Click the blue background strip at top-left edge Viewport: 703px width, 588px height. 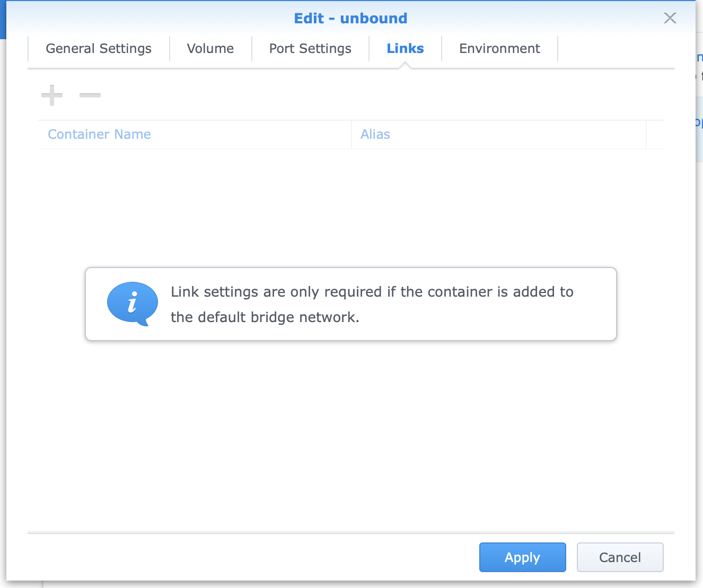point(3,20)
